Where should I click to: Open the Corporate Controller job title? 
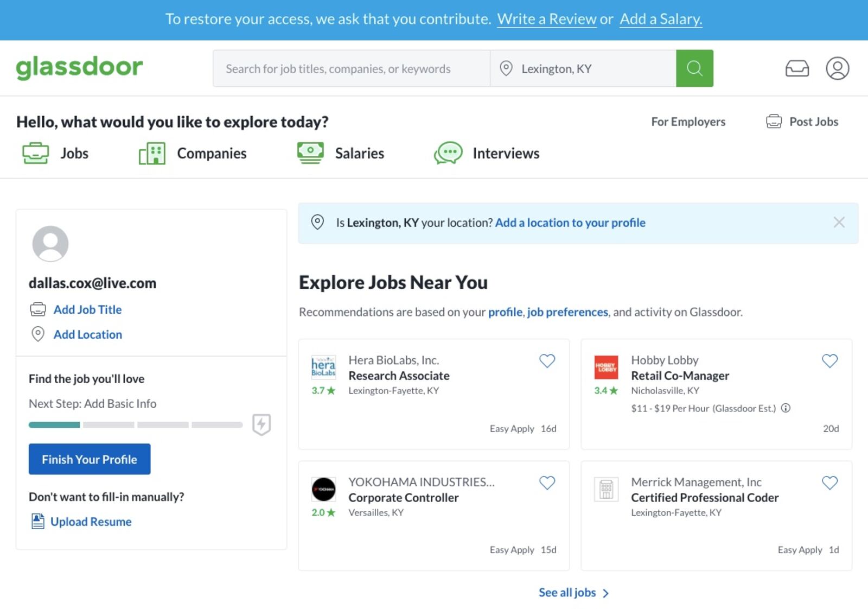tap(403, 498)
